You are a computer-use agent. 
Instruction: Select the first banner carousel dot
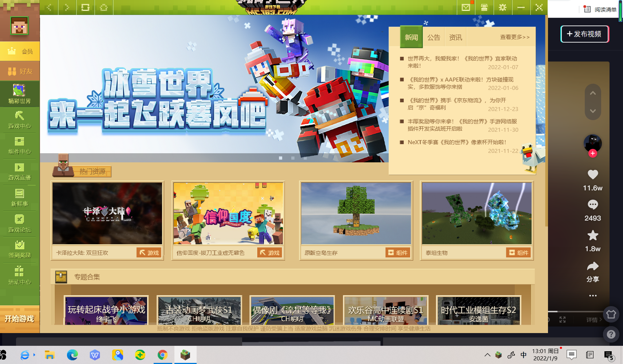pyautogui.click(x=280, y=158)
